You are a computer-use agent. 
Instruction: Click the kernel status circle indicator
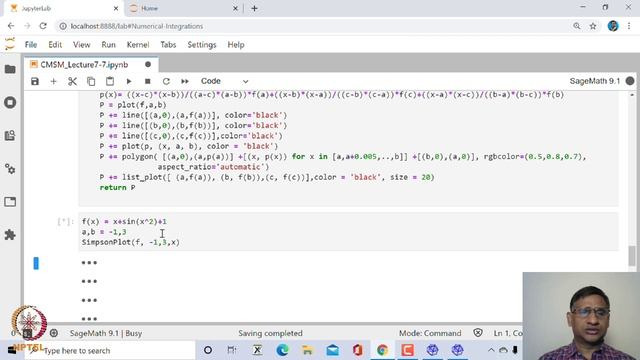(630, 81)
